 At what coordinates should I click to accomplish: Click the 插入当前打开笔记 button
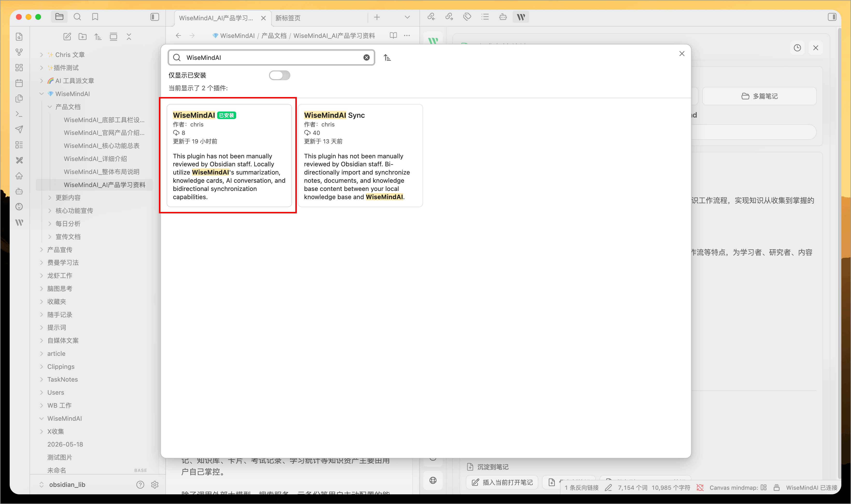(x=502, y=482)
